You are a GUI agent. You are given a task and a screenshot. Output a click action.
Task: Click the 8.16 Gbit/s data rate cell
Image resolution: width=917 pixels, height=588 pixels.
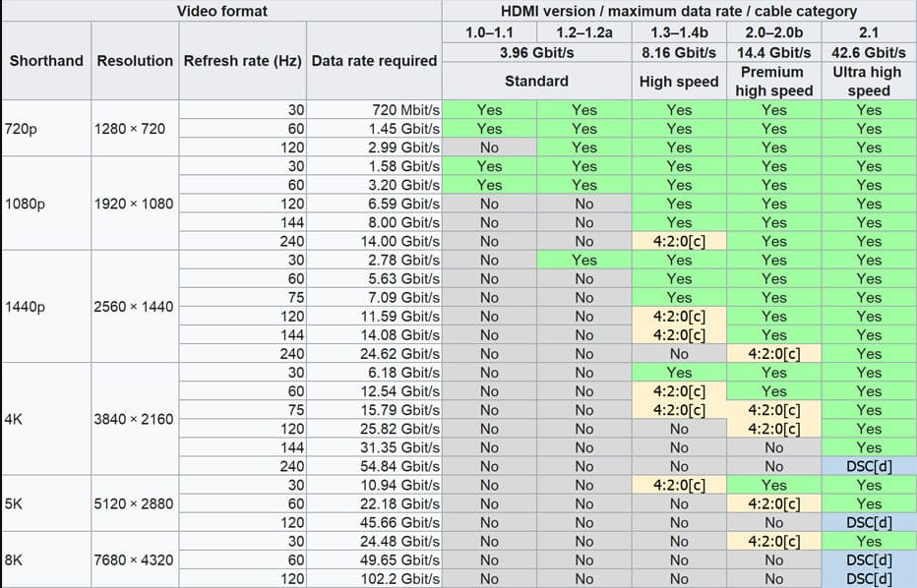point(679,52)
